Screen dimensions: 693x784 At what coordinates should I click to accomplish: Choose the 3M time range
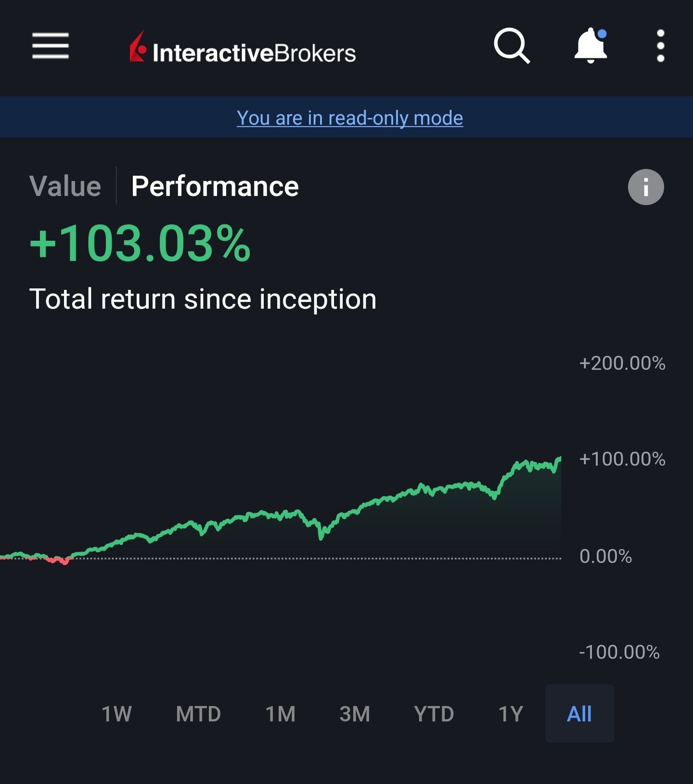coord(355,714)
